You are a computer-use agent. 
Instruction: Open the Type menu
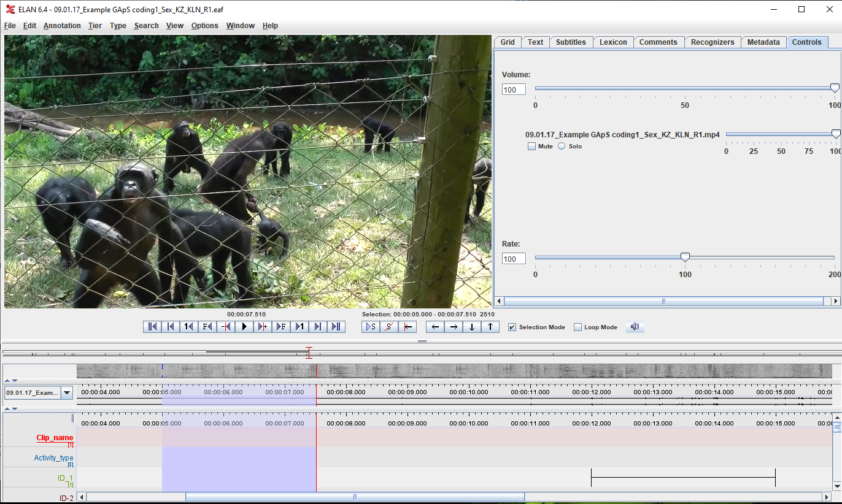click(x=118, y=26)
